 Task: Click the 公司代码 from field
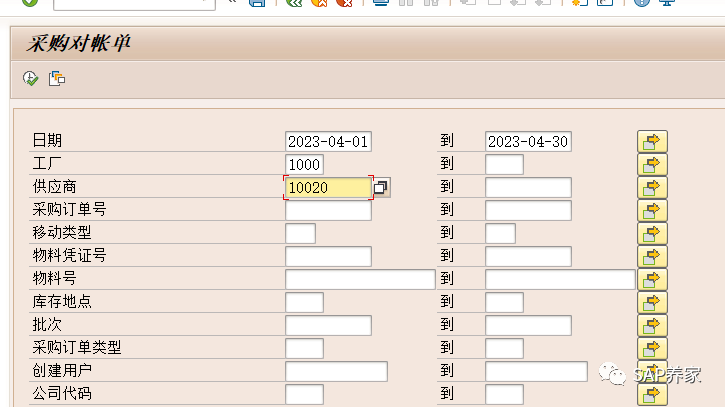pyautogui.click(x=304, y=395)
